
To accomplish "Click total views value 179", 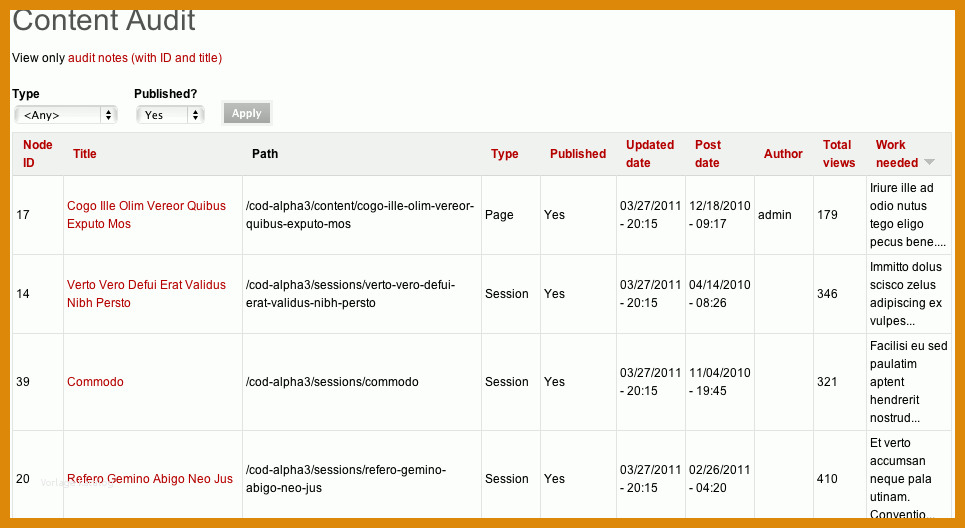I will (x=827, y=215).
